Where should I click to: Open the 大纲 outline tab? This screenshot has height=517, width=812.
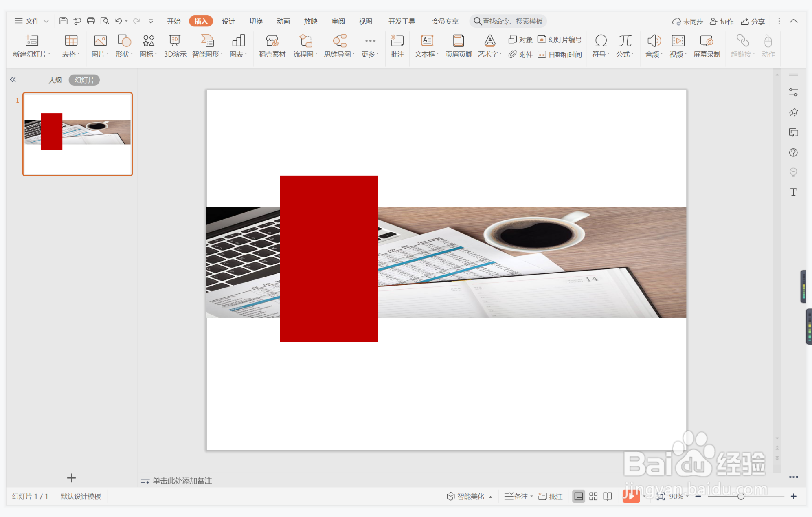(55, 80)
